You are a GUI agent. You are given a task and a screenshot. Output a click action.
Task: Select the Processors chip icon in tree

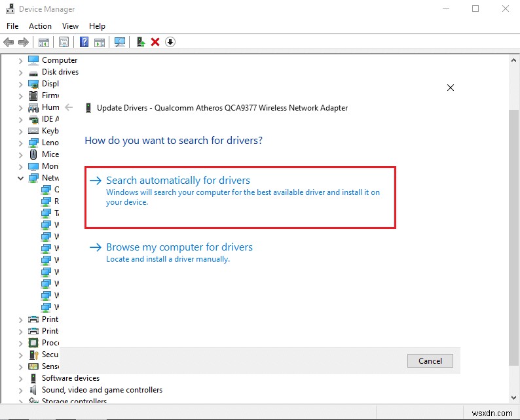click(x=33, y=343)
